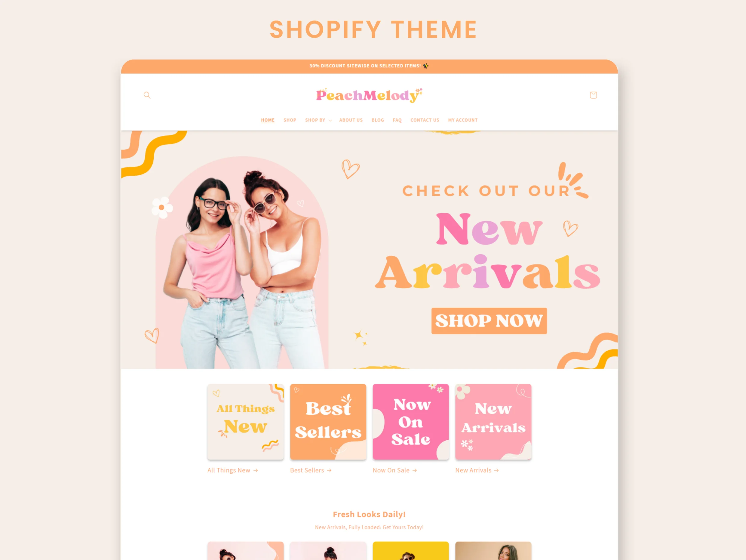Open the About Us page
The image size is (746, 560).
click(351, 120)
